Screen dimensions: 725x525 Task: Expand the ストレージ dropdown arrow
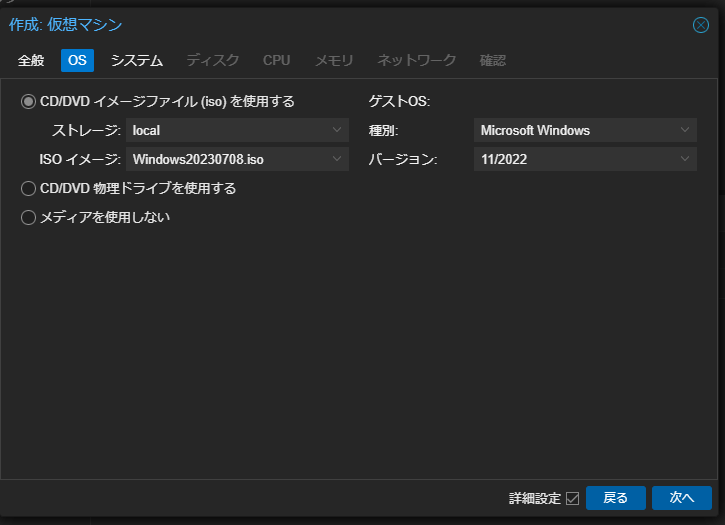pyautogui.click(x=337, y=130)
